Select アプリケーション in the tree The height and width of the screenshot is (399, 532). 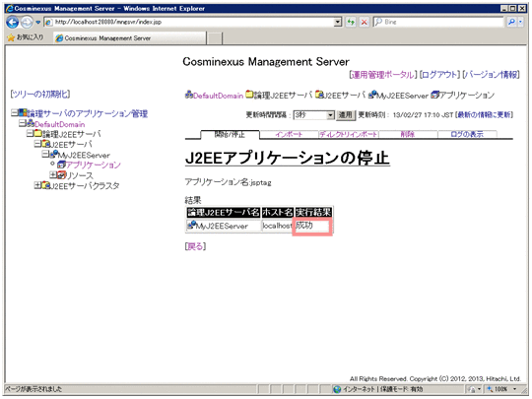pyautogui.click(x=94, y=166)
